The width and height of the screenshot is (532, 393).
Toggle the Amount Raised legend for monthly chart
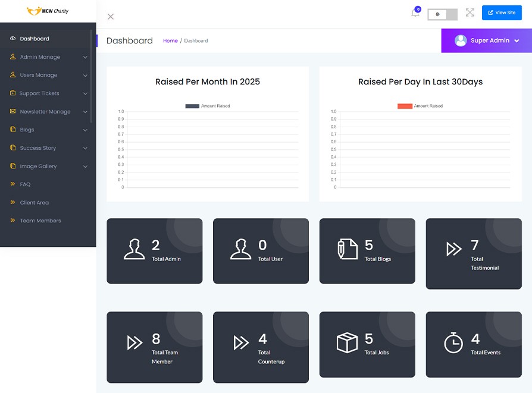coord(207,106)
